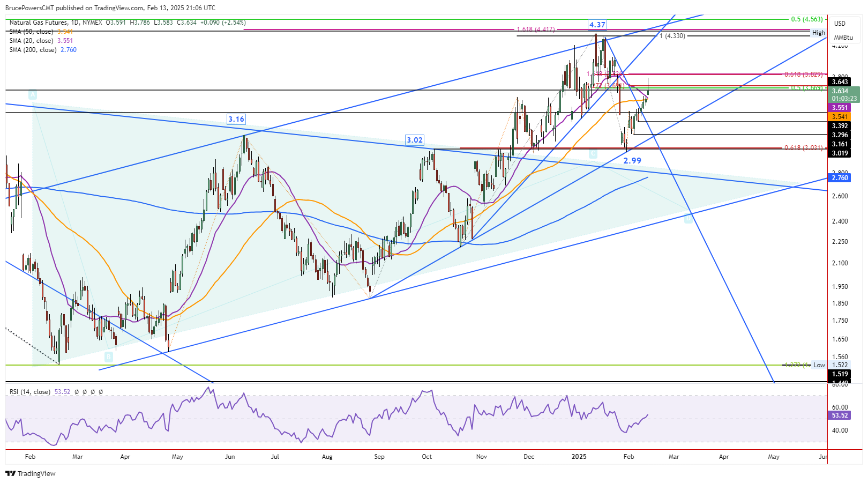This screenshot has width=868, height=483.
Task: Select the 0.5 (4.563) Fibonacci level label
Action: point(807,19)
